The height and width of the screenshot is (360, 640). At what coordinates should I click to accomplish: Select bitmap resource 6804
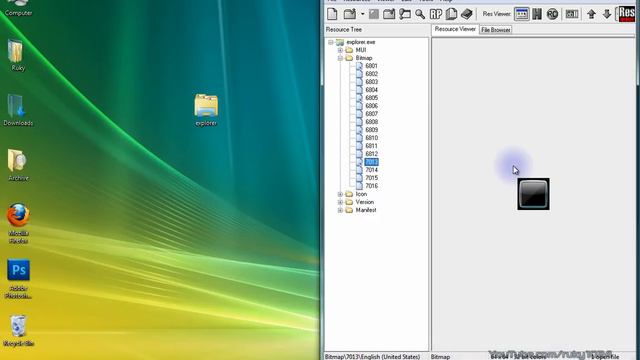(371, 90)
